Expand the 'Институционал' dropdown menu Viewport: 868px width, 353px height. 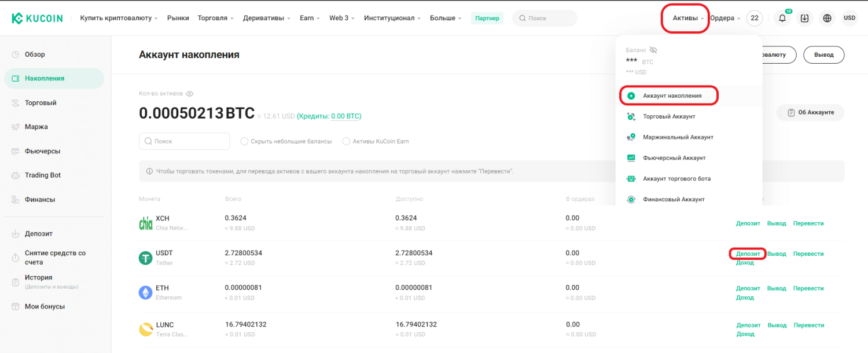392,19
